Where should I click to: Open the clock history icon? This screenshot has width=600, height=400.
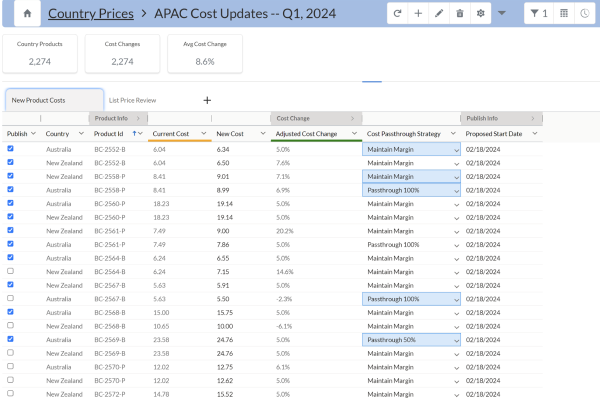(584, 14)
